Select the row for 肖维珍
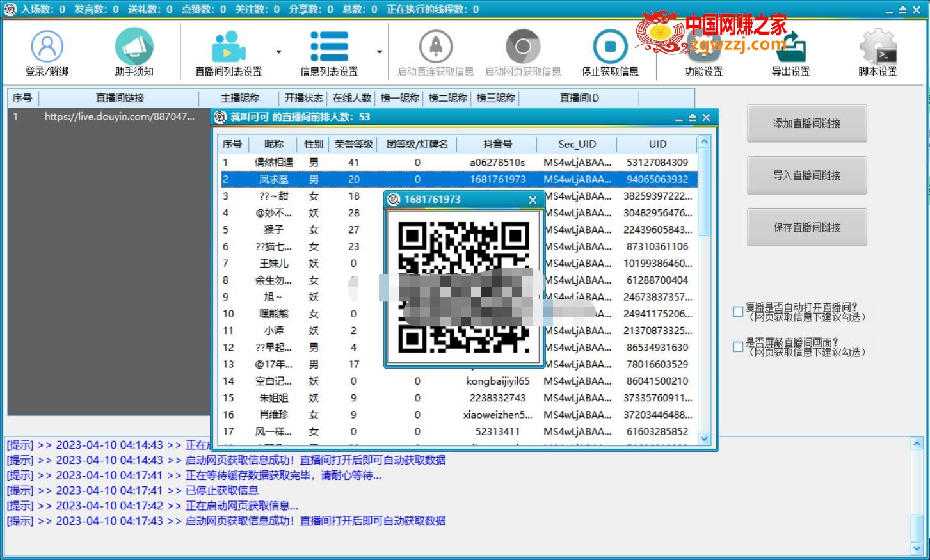This screenshot has height=560, width=930. click(x=458, y=415)
